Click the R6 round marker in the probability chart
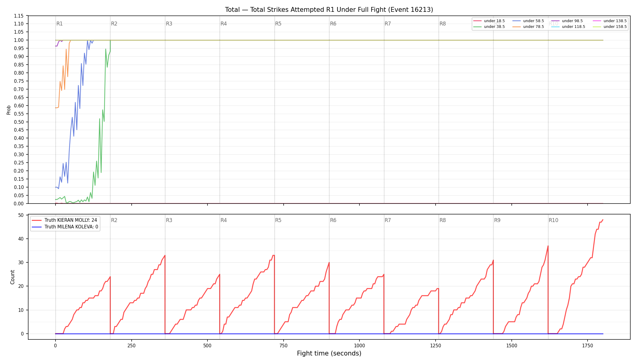This screenshot has width=637, height=364. tap(333, 24)
